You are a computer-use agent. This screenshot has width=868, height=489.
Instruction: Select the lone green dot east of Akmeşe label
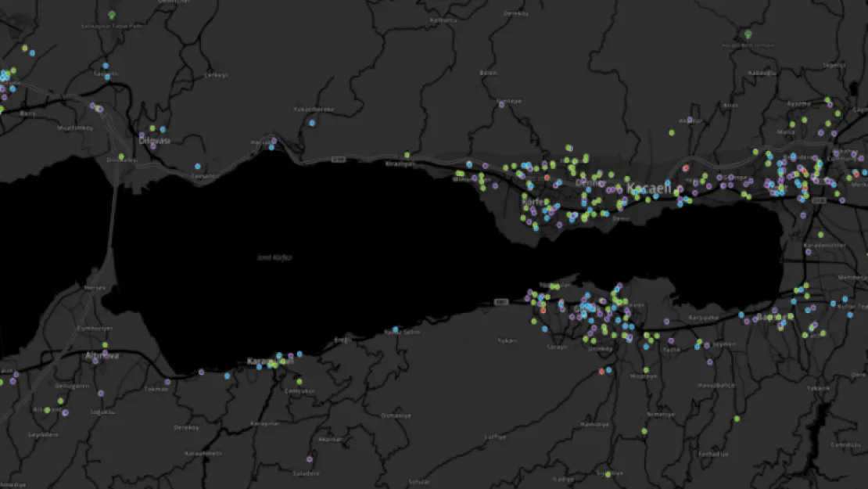(x=672, y=133)
